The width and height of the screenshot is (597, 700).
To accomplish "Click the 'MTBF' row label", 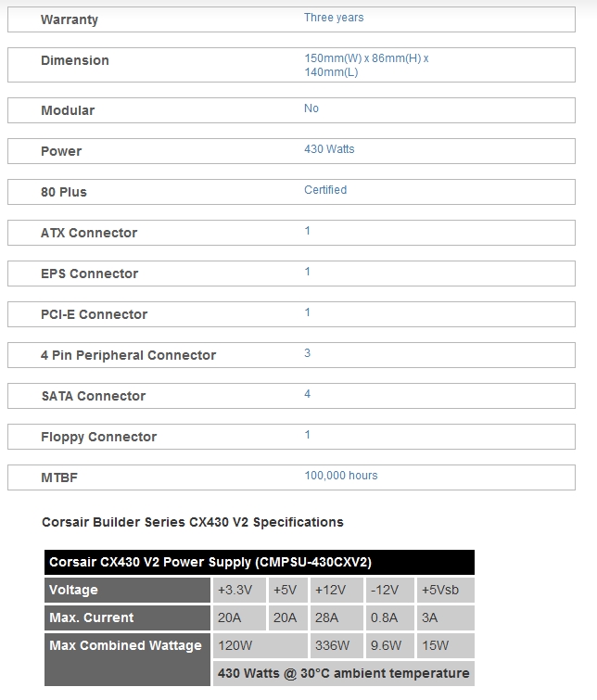I will pyautogui.click(x=59, y=477).
